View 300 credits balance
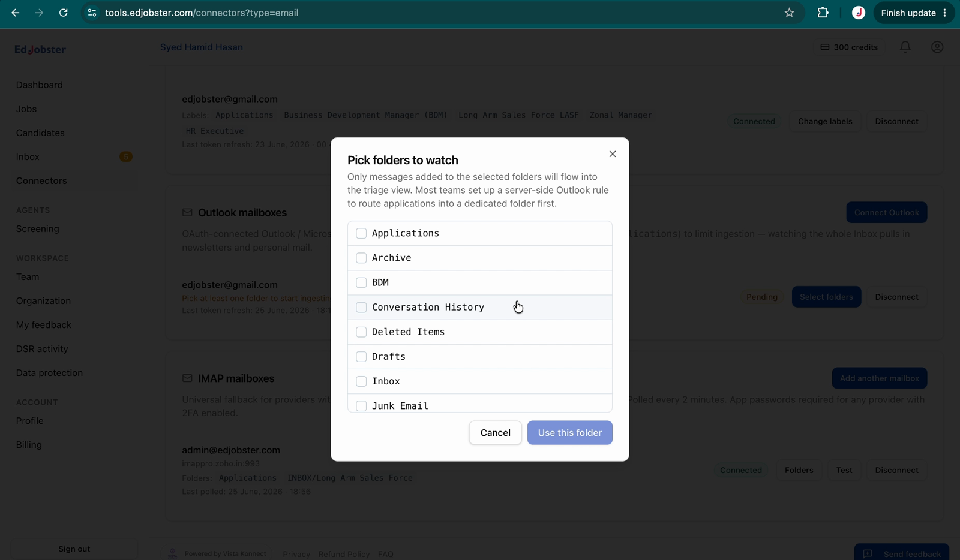The width and height of the screenshot is (960, 560). point(850,47)
